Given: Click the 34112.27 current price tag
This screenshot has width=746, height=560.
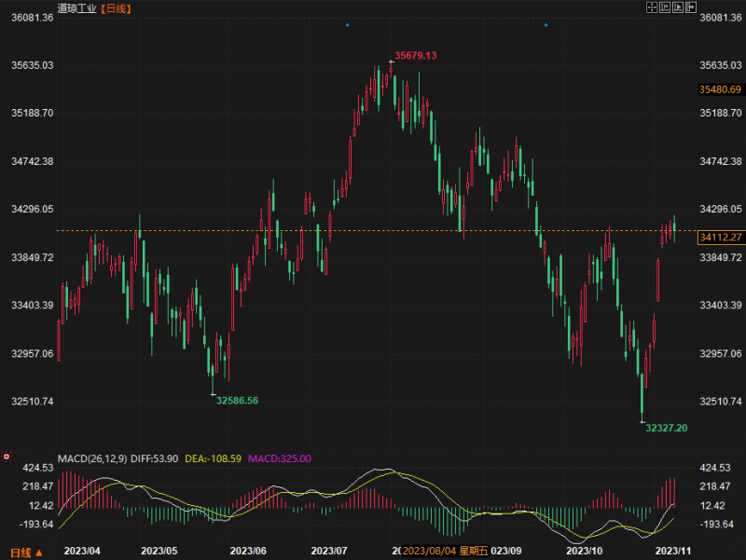Looking at the screenshot, I should pos(720,238).
